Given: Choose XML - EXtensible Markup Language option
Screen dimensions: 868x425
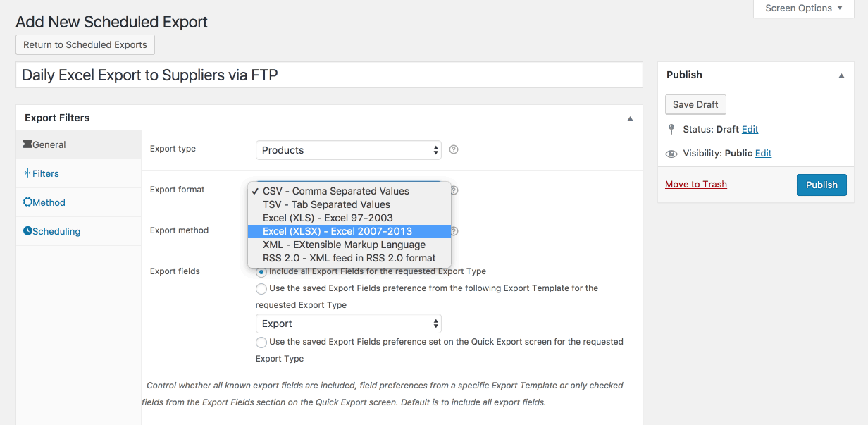Looking at the screenshot, I should (x=349, y=245).
